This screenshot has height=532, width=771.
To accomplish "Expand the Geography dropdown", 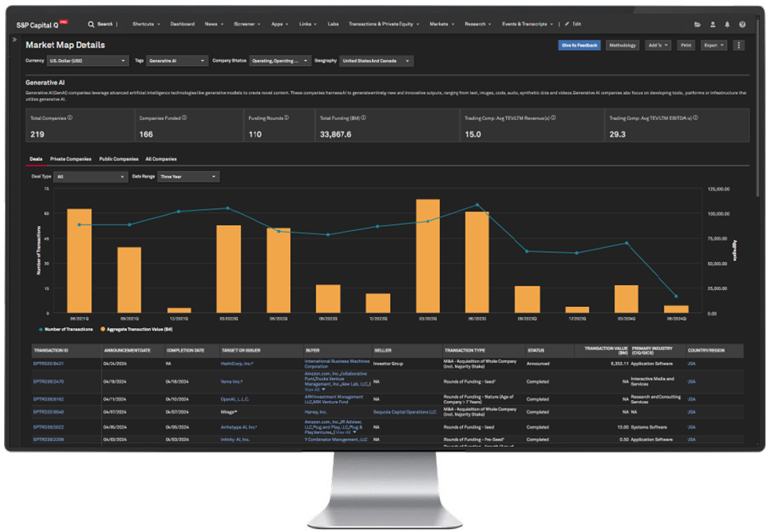I will [375, 61].
